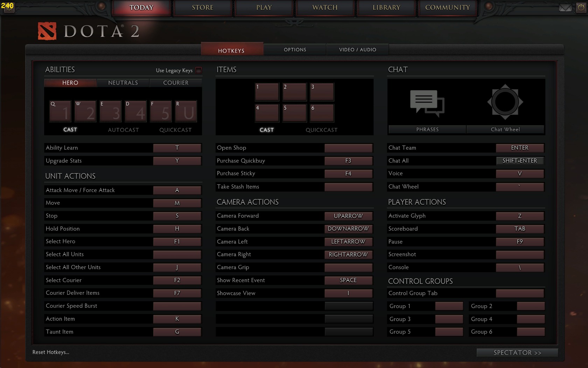The width and height of the screenshot is (588, 368).
Task: Switch to the OPTIONS tab
Action: click(295, 50)
